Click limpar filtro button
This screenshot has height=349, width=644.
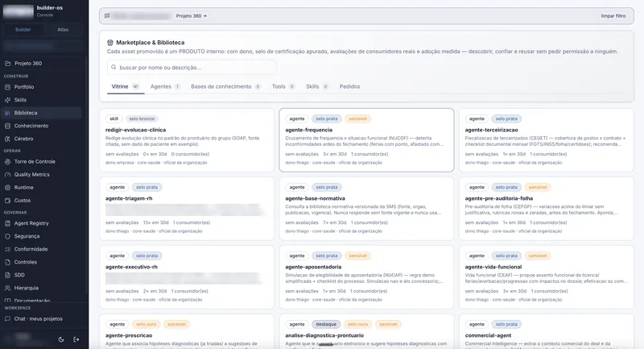613,16
